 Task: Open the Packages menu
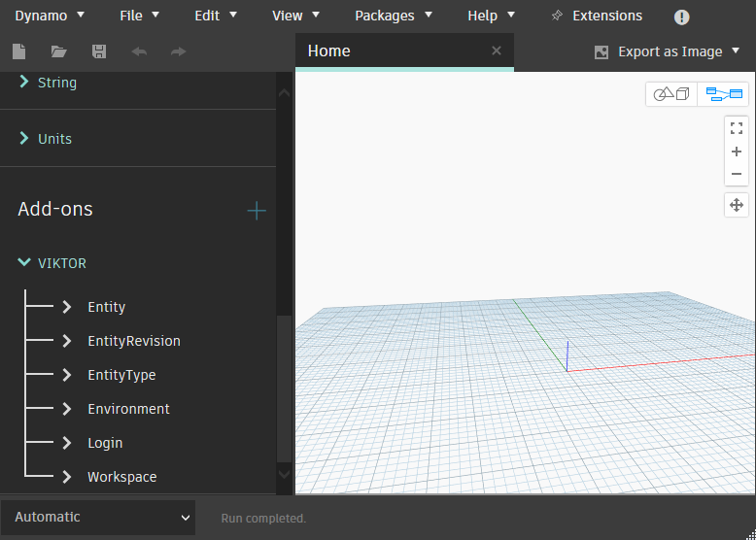(x=394, y=16)
